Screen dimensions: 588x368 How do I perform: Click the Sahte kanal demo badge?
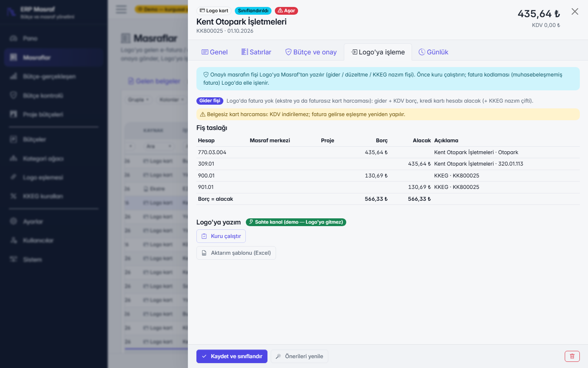296,222
